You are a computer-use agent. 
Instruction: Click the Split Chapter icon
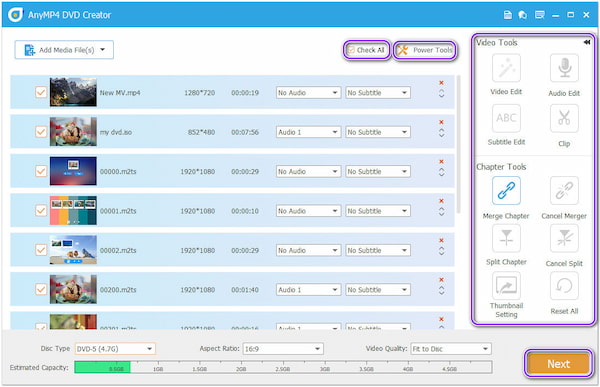[506, 238]
